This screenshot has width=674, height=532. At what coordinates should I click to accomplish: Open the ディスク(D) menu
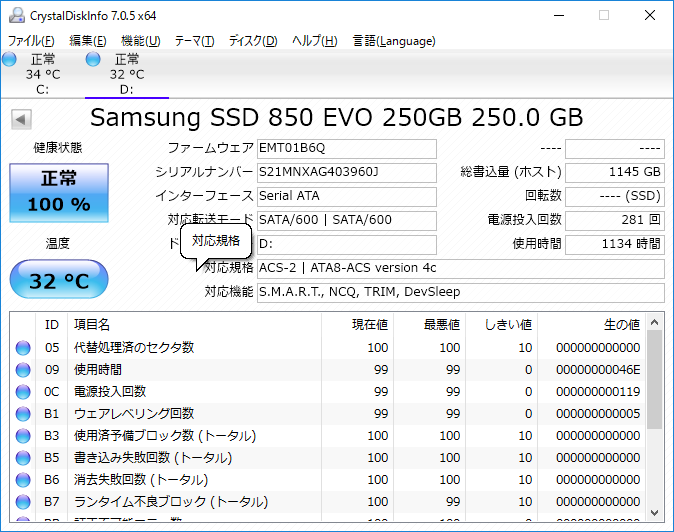point(253,41)
